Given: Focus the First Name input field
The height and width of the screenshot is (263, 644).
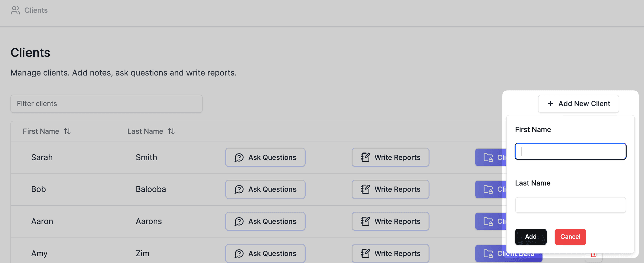Looking at the screenshot, I should coord(570,151).
